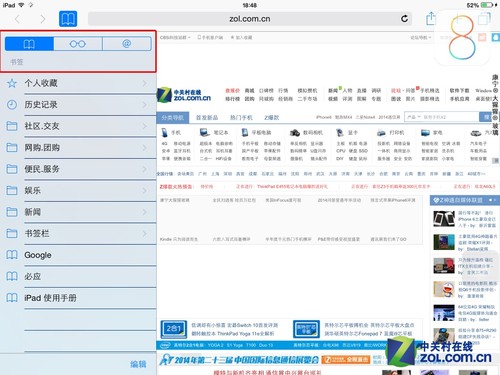500x375 pixels.
Task: Open the share sheet icon
Action: click(431, 18)
